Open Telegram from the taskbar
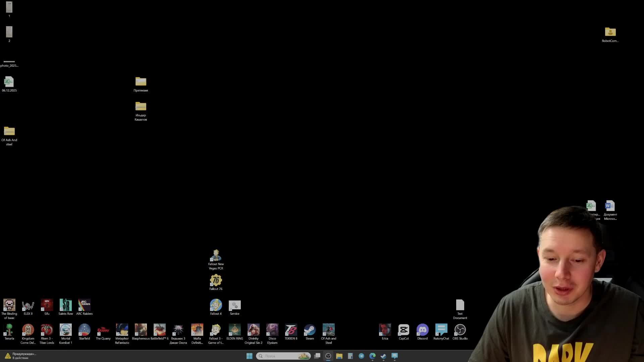644x362 pixels. tap(361, 356)
